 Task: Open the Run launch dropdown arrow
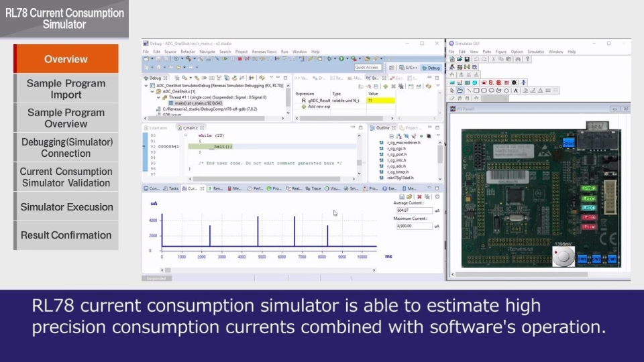347,59
